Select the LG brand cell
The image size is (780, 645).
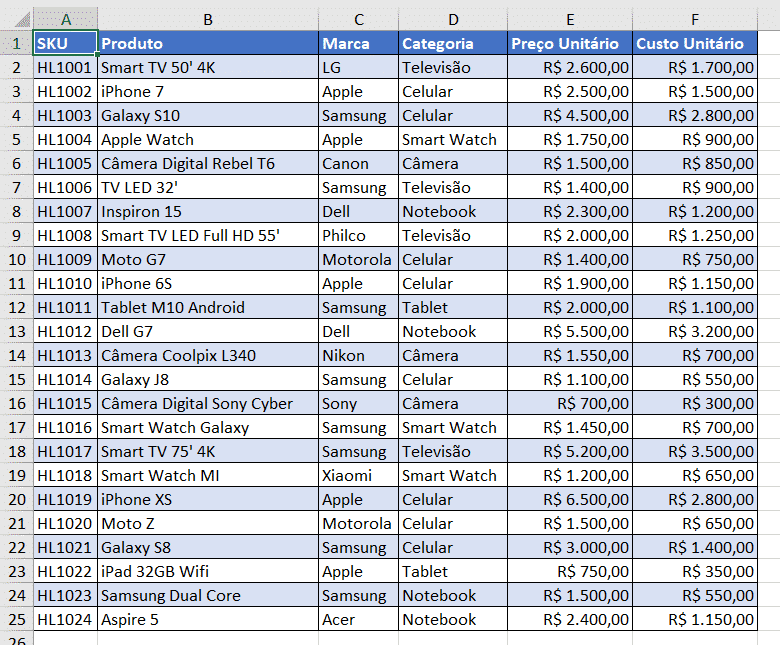point(359,67)
